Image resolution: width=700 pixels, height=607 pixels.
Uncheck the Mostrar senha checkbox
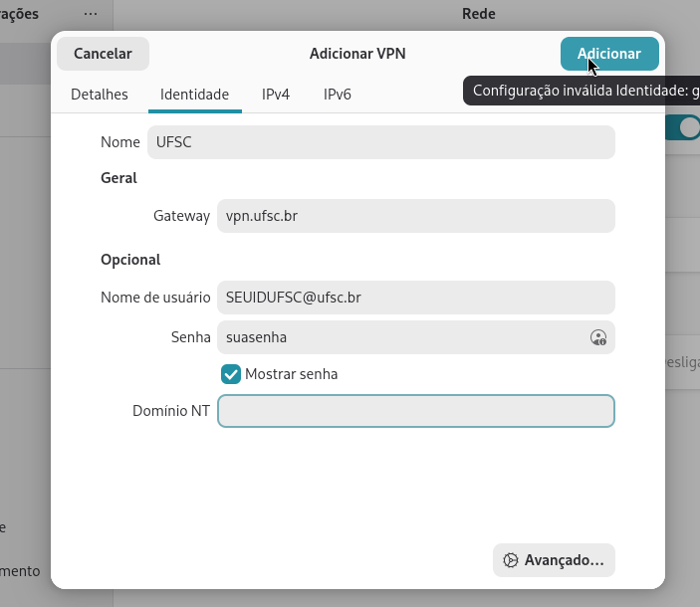click(x=231, y=374)
